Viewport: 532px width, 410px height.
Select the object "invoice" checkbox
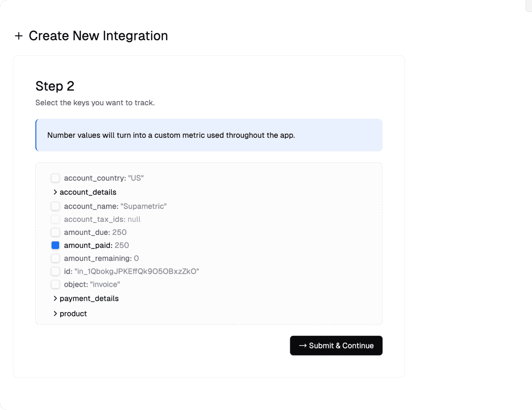click(x=55, y=284)
